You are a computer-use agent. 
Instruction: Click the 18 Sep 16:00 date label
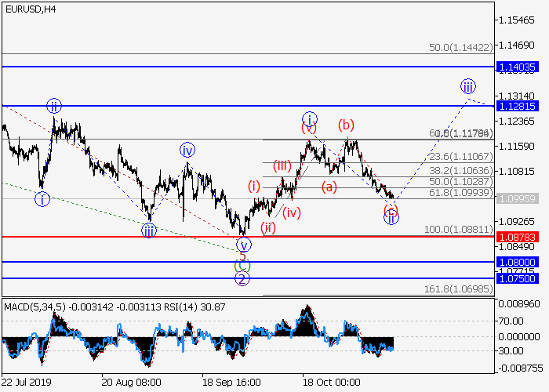(x=232, y=383)
